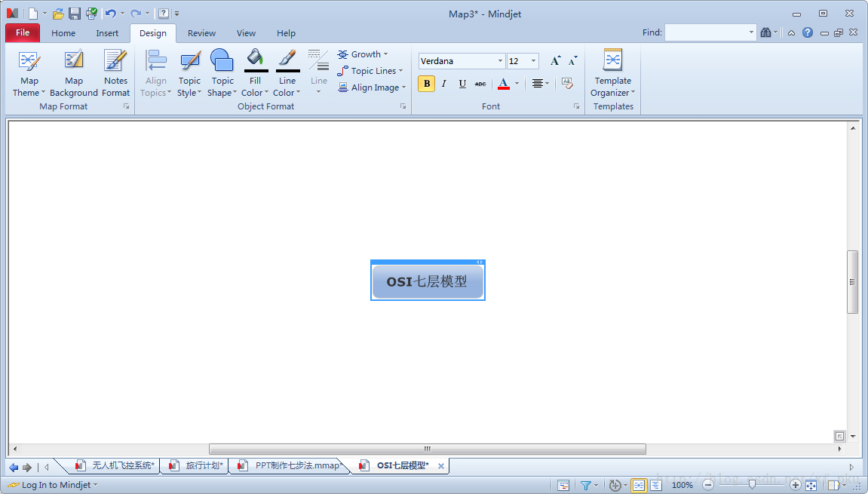Click in the Find search field
The image size is (868, 494).
706,32
